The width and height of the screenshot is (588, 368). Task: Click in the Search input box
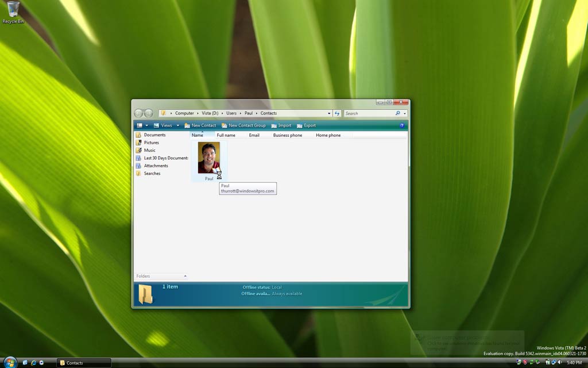point(367,113)
